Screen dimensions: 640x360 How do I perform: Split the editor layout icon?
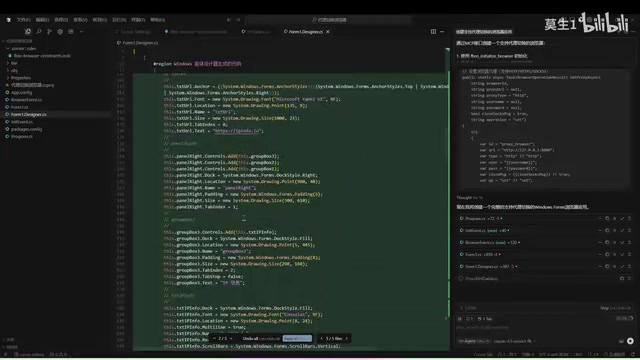click(433, 31)
